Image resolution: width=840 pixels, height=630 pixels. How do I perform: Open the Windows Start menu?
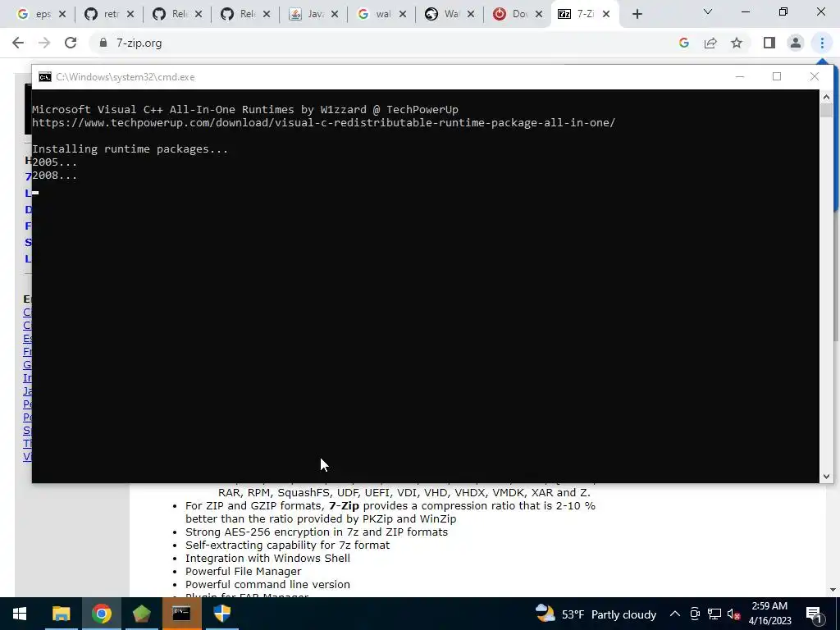pyautogui.click(x=20, y=614)
